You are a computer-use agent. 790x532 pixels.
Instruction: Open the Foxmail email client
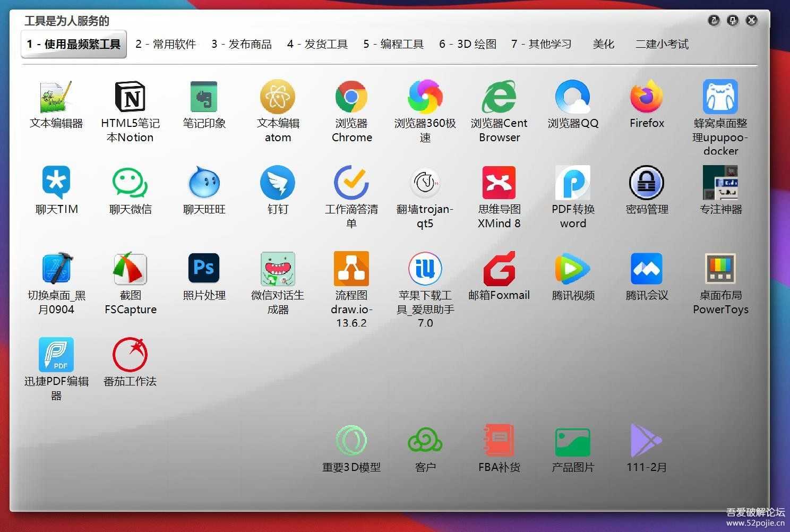pos(499,269)
